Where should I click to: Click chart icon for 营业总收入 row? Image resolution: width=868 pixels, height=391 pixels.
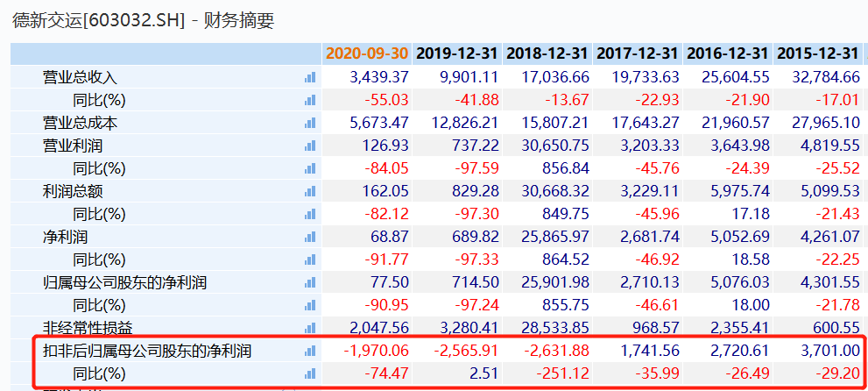(x=309, y=77)
